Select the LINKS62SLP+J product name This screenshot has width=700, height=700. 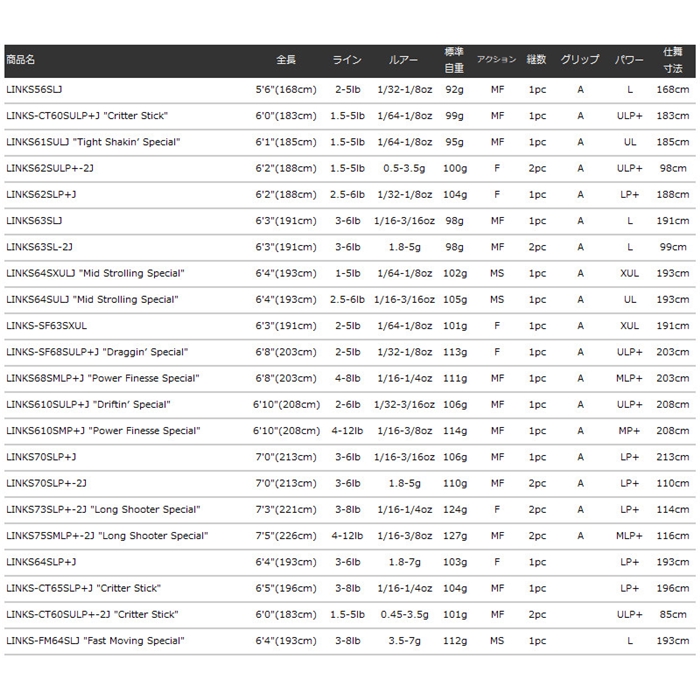[41, 195]
